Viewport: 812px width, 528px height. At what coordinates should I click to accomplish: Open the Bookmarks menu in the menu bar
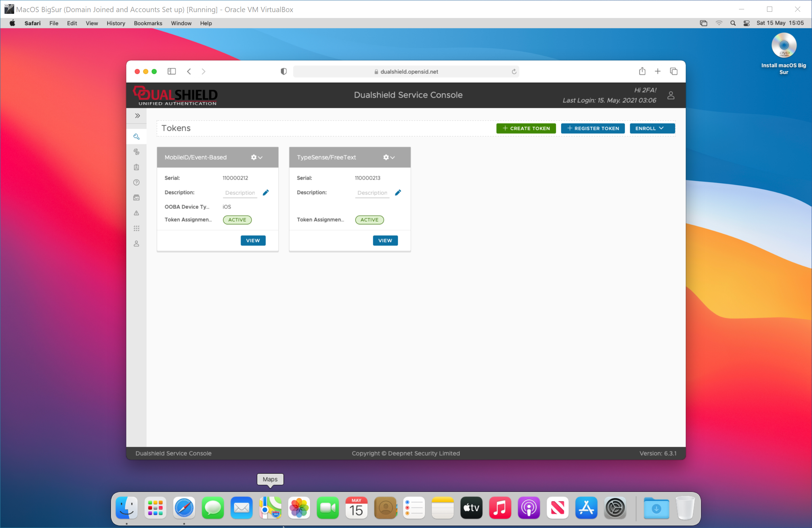coord(148,23)
